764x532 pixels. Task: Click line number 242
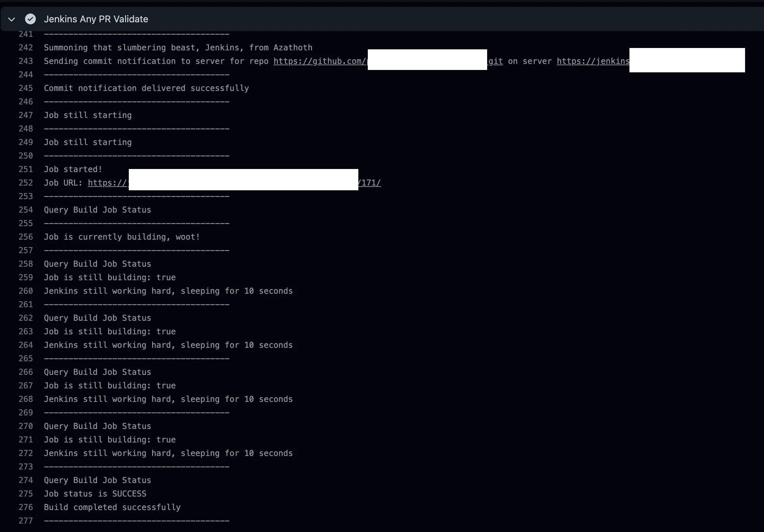click(x=26, y=48)
